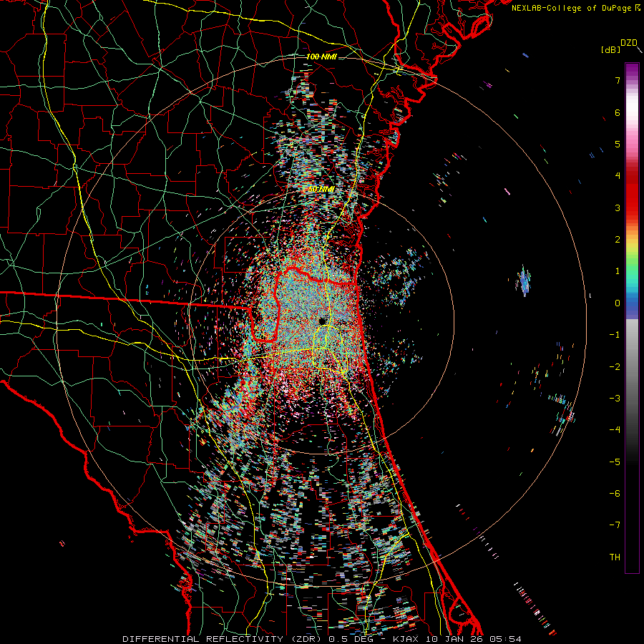Viewport: 644px width, 644px height.
Task: Select the -5 value on the scale
Action: pyautogui.click(x=615, y=462)
